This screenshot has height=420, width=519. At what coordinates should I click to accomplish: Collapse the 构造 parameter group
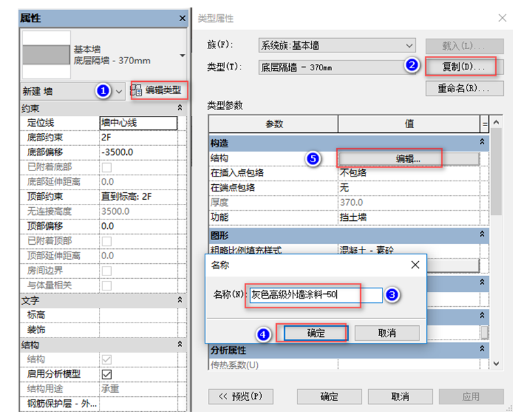(482, 142)
